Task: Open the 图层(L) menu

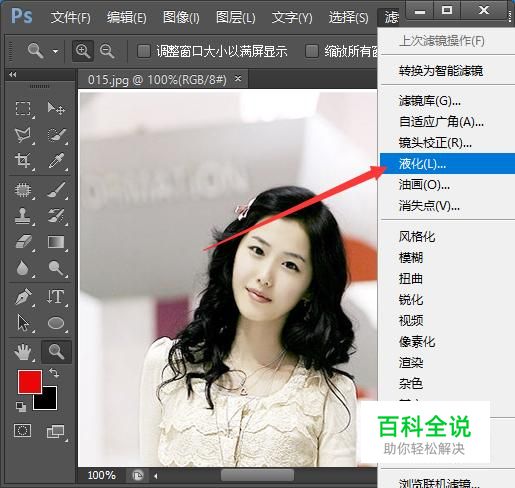Action: (235, 17)
